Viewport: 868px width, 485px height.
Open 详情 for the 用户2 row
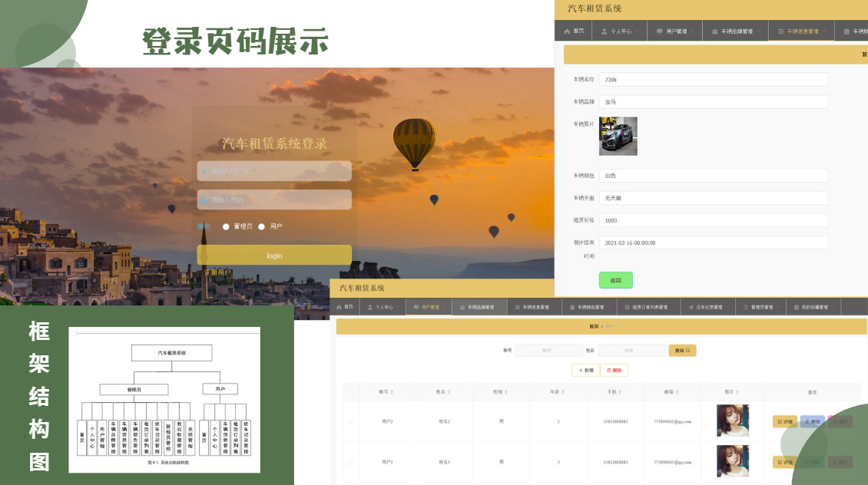(784, 421)
